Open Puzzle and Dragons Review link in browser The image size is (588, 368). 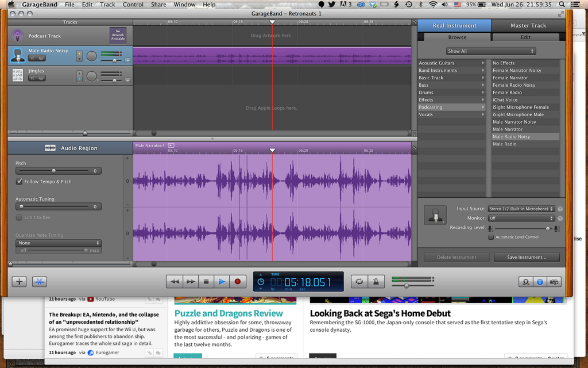[229, 313]
